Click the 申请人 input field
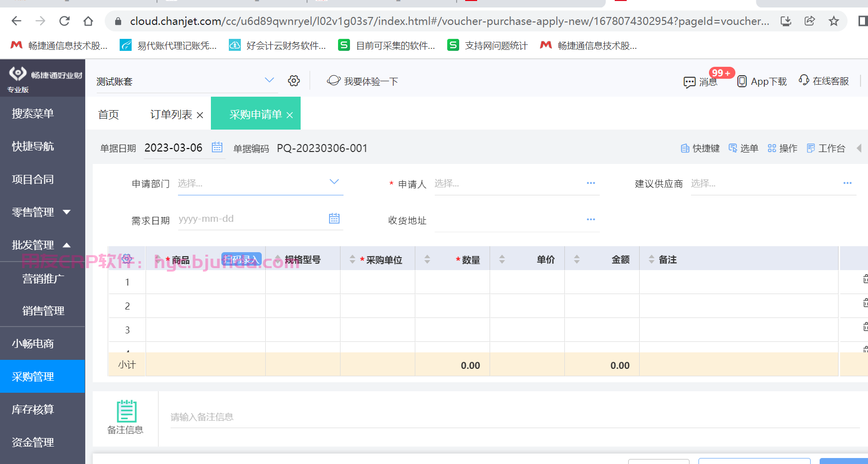This screenshot has width=868, height=464. (509, 183)
